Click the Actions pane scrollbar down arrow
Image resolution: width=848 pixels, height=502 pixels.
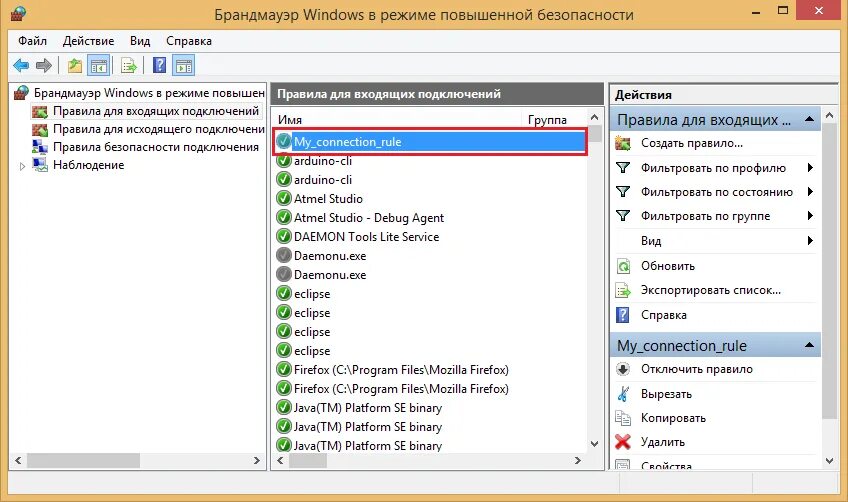pos(830,461)
